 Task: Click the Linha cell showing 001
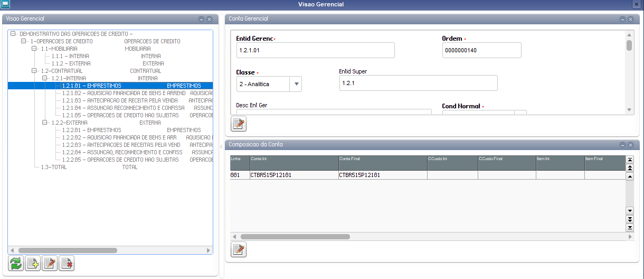(240, 175)
